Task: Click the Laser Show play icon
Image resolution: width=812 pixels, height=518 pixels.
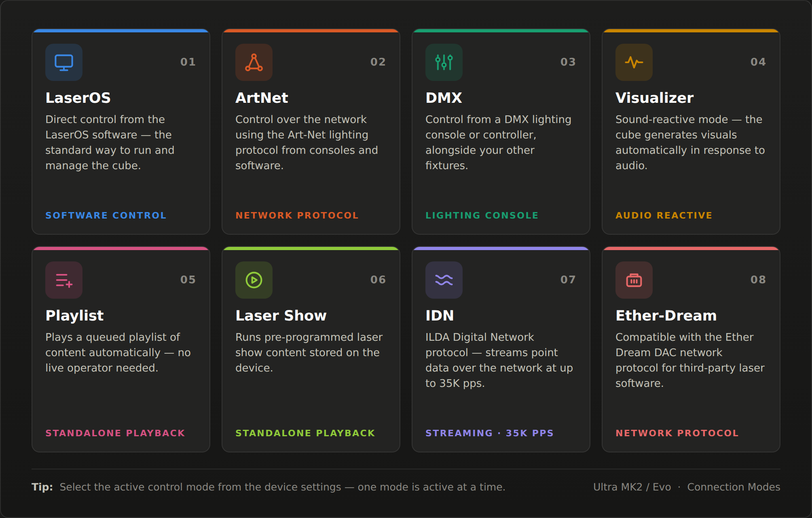Action: (x=254, y=280)
